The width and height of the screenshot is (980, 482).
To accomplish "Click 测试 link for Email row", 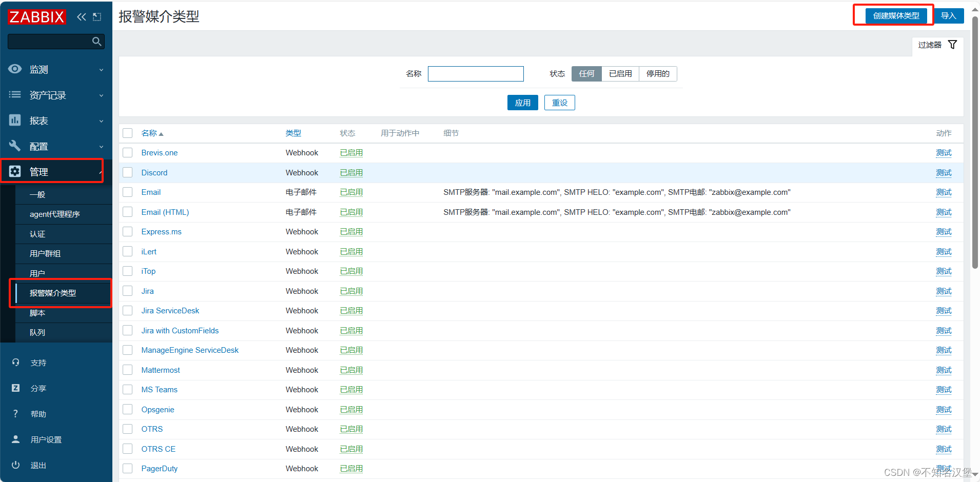I will coord(944,192).
